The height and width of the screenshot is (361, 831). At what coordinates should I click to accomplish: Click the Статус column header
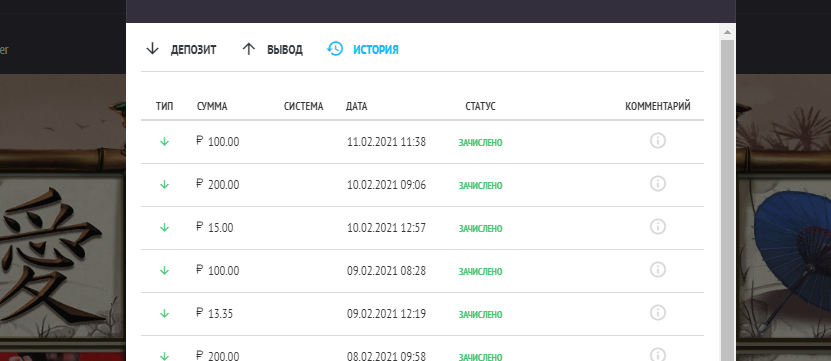pos(480,106)
